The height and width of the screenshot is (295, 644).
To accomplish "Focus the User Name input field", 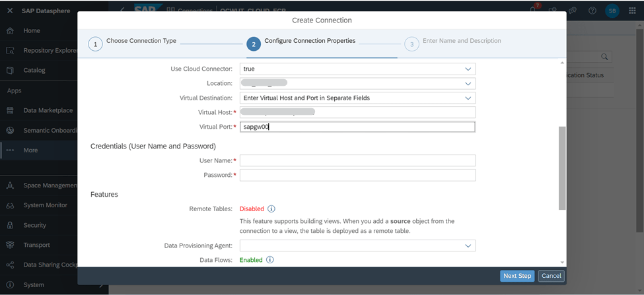I will click(357, 160).
